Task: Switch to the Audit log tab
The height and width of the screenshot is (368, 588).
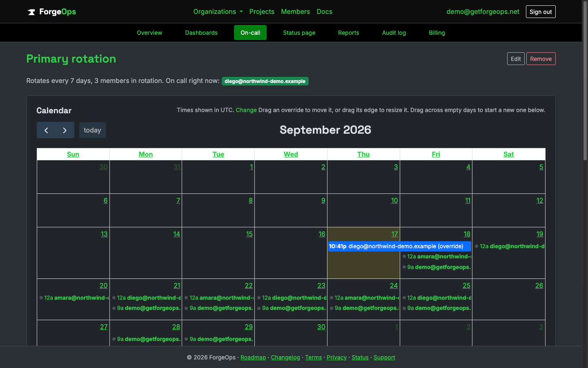Action: (394, 33)
